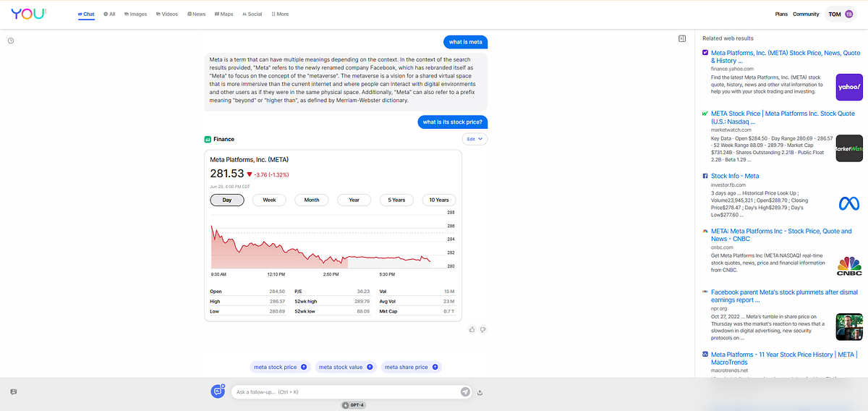The height and width of the screenshot is (411, 868).
Task: Click the share upload icon beside input
Action: tap(480, 392)
